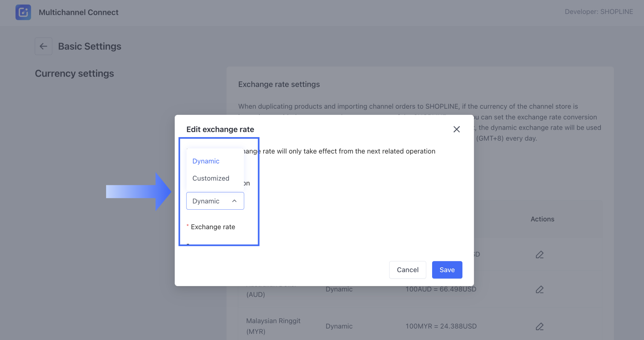Click the Basic Settings heading

(x=90, y=46)
